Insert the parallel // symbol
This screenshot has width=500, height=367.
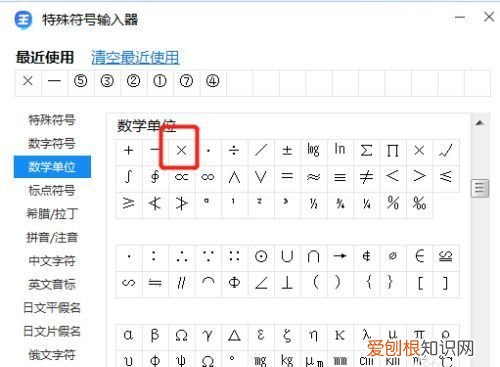181,283
